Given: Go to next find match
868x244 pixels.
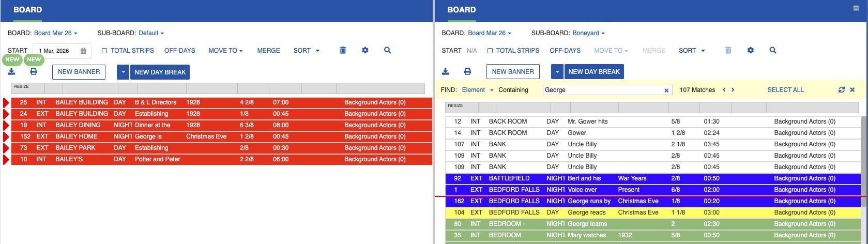Looking at the screenshot, I should (733, 90).
